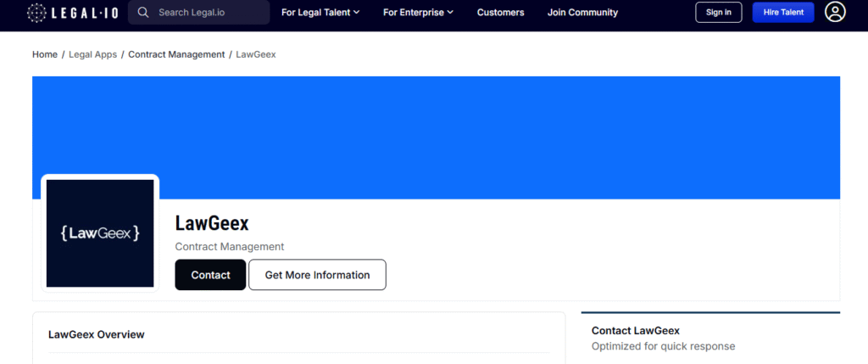Click the Get More Information button
This screenshot has height=364, width=868.
(317, 275)
